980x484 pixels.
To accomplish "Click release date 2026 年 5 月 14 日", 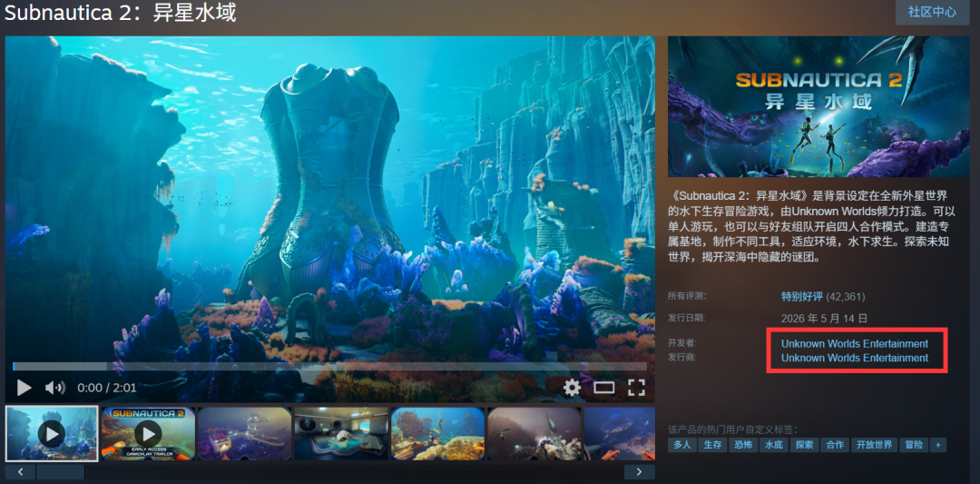I will 824,319.
